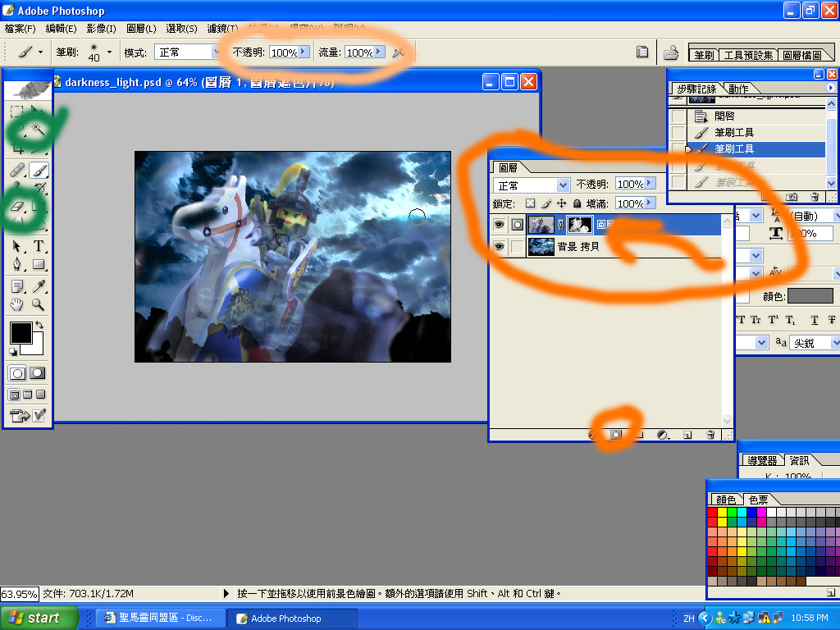The width and height of the screenshot is (840, 630).
Task: Open the layer 不透明 slider arrow
Action: coord(650,183)
